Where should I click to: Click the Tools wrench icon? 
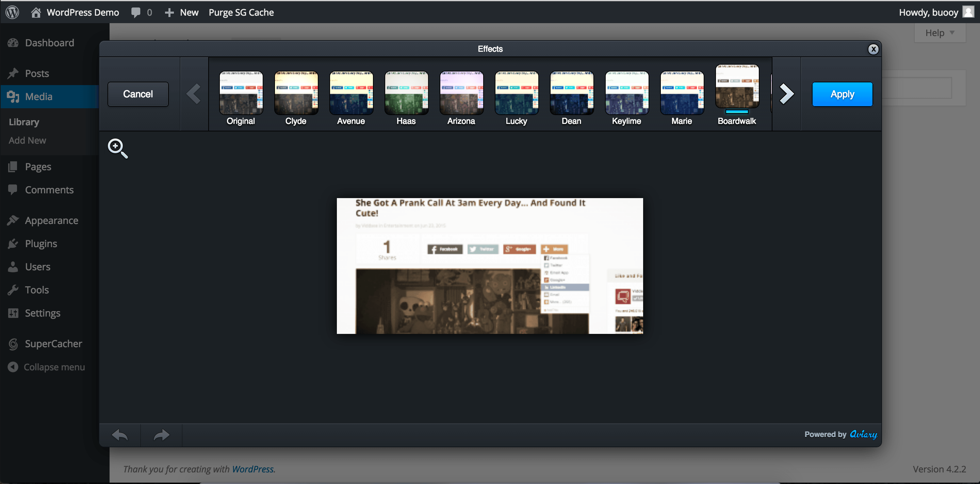pos(13,290)
